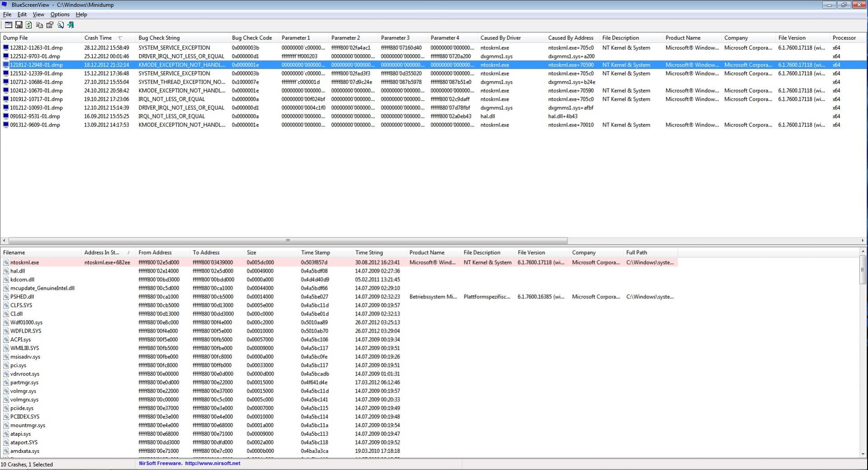Screen dimensions: 868x470
Task: Click the Find magnifier toolbar icon
Action: (60, 25)
